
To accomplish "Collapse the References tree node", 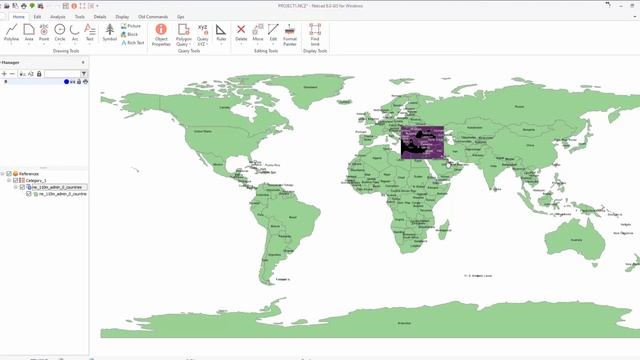I will (x=2, y=174).
